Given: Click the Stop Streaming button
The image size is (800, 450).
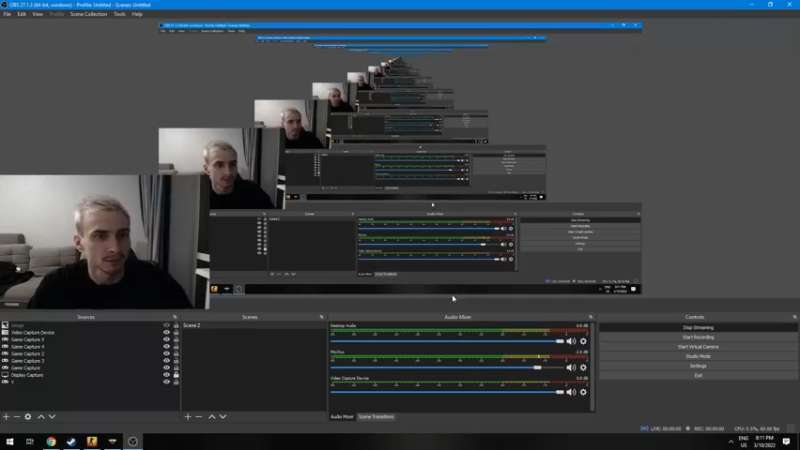Looking at the screenshot, I should 698,328.
